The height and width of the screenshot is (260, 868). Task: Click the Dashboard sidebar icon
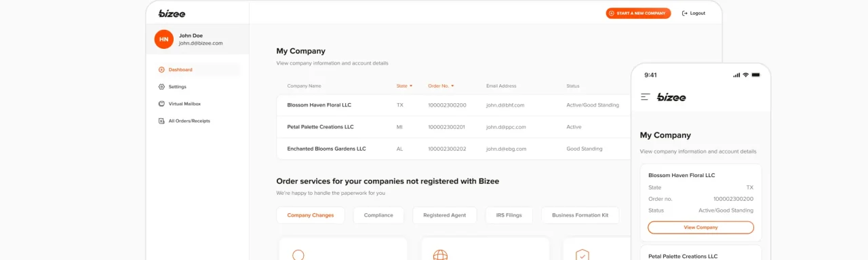(x=161, y=70)
